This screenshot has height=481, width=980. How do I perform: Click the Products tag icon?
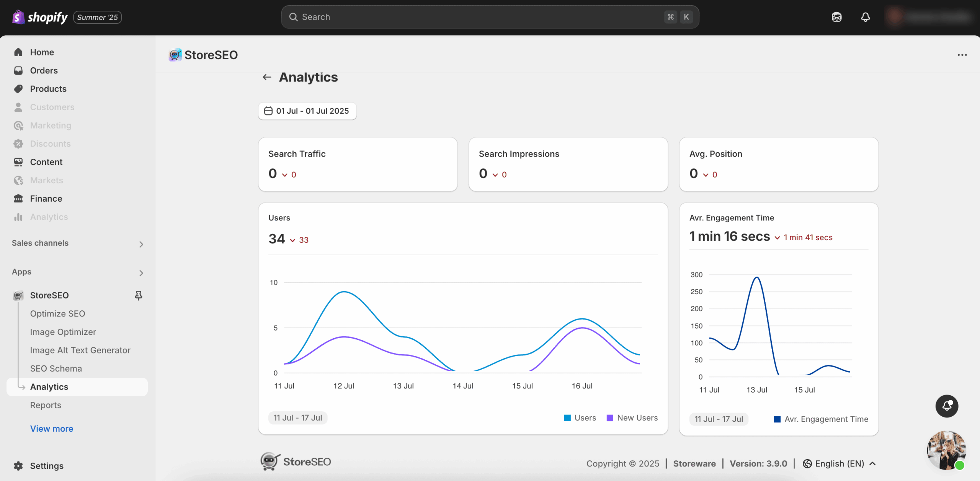tap(18, 89)
